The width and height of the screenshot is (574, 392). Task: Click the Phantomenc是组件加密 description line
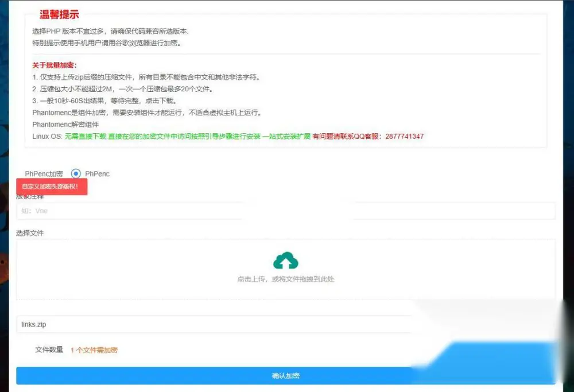pos(147,112)
